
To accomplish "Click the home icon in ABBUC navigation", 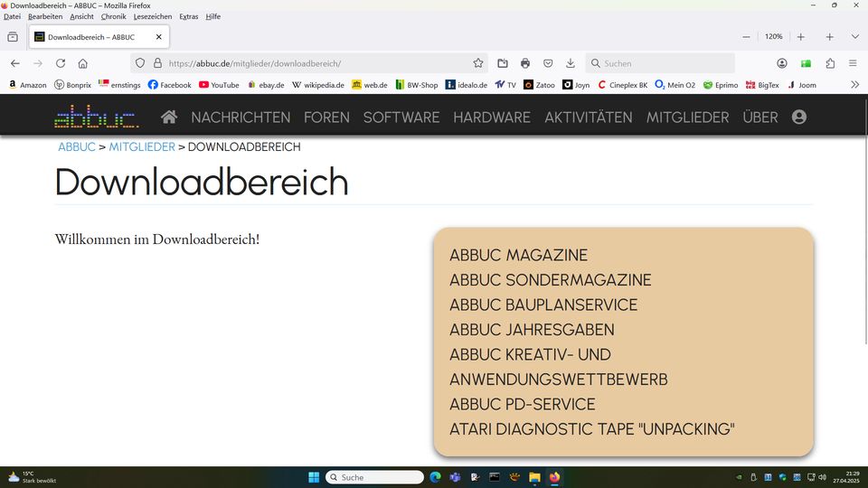I will (x=169, y=117).
